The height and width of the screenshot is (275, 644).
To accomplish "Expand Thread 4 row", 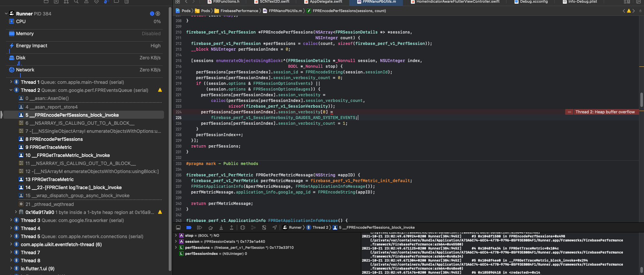I will 11,228.
